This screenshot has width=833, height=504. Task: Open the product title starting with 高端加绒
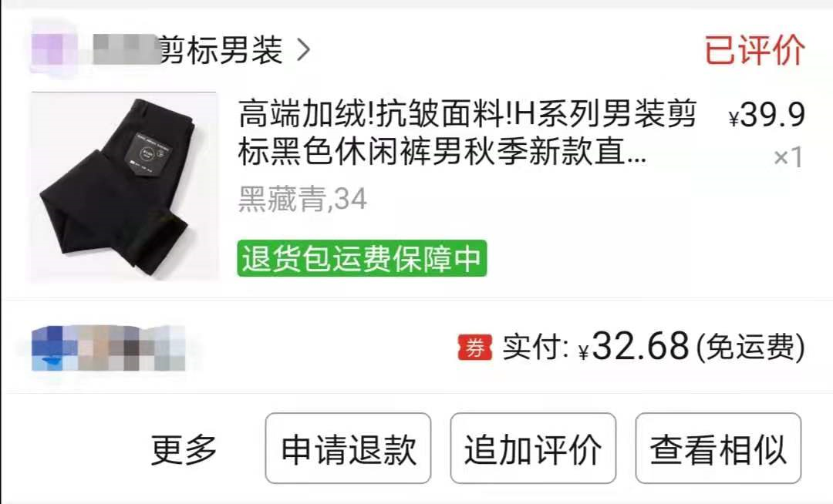[467, 133]
